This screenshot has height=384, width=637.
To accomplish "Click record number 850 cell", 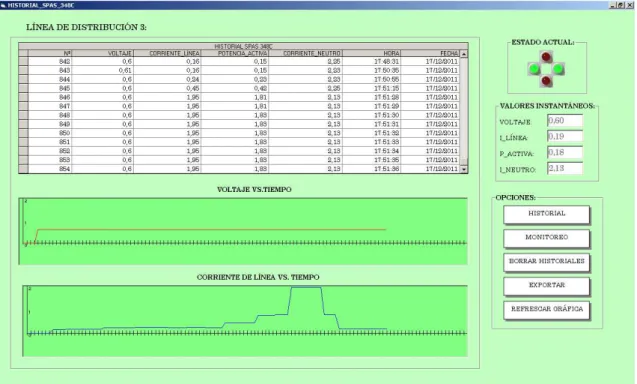I will (x=50, y=133).
